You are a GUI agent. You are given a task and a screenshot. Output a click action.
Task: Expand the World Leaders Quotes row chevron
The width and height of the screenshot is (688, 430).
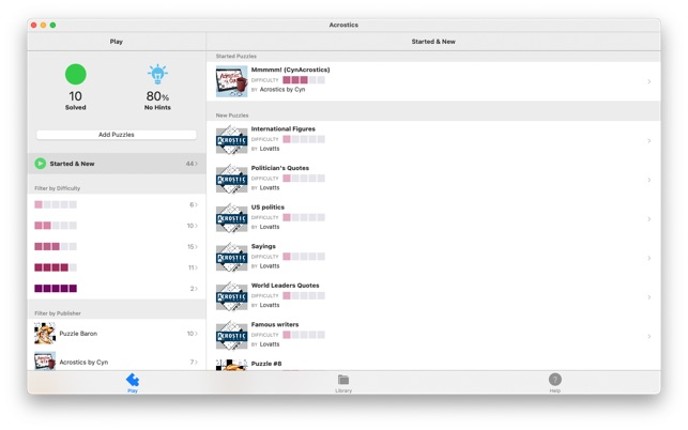point(649,297)
